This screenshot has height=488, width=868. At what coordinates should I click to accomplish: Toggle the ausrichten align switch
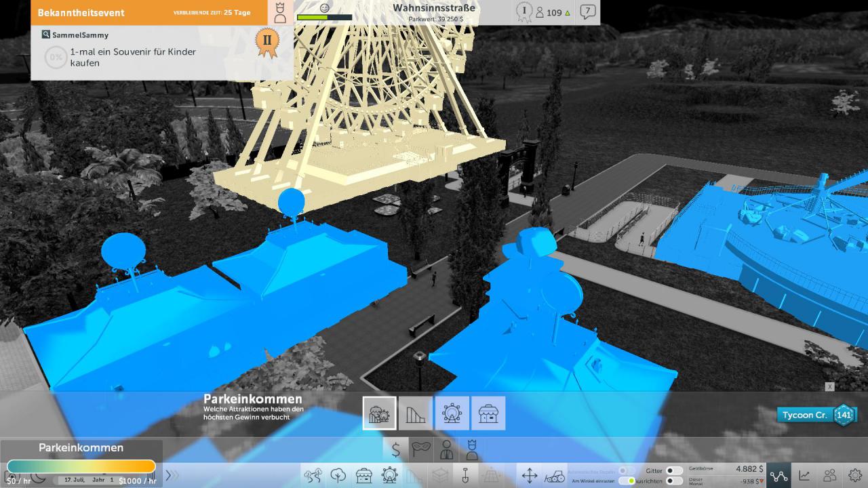click(x=674, y=481)
